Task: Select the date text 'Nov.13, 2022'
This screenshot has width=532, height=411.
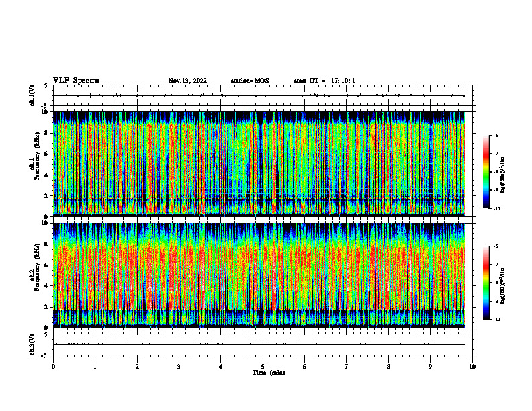Action: click(187, 81)
